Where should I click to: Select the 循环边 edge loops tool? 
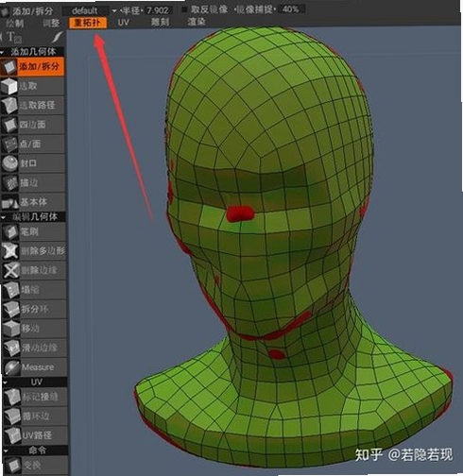(x=35, y=416)
